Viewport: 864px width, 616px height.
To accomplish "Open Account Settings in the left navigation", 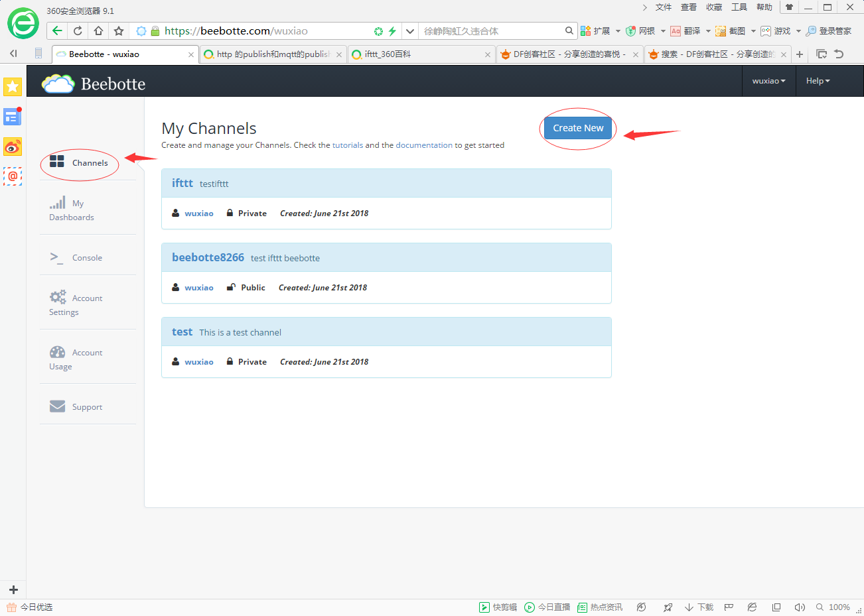I will click(76, 304).
